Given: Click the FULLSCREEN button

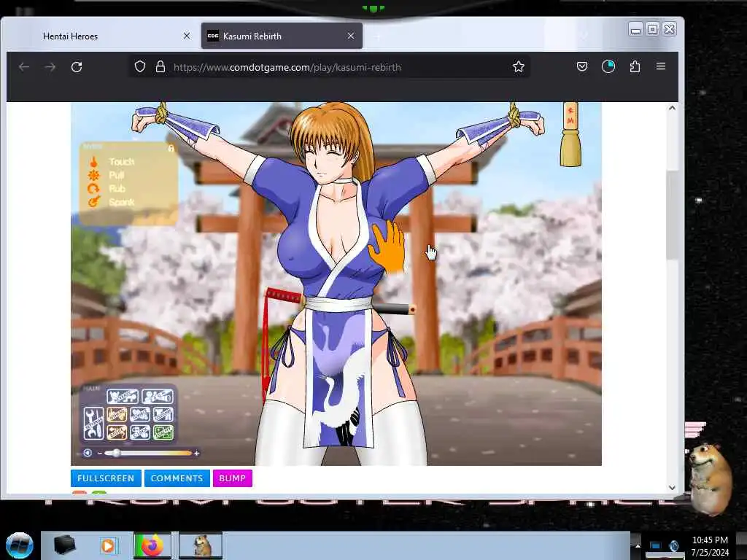Looking at the screenshot, I should tap(106, 478).
